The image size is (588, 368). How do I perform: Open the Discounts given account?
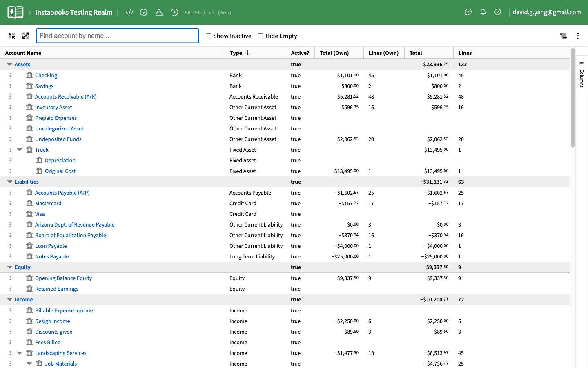[x=54, y=332]
